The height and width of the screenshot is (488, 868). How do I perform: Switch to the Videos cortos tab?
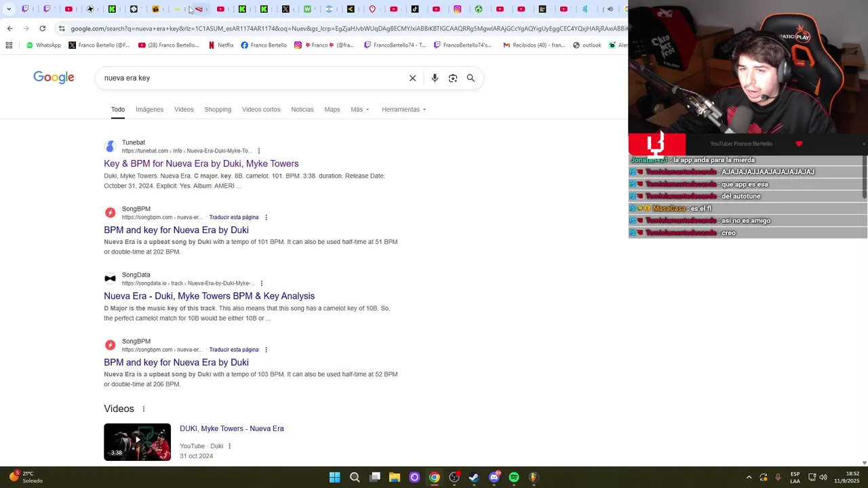(261, 109)
